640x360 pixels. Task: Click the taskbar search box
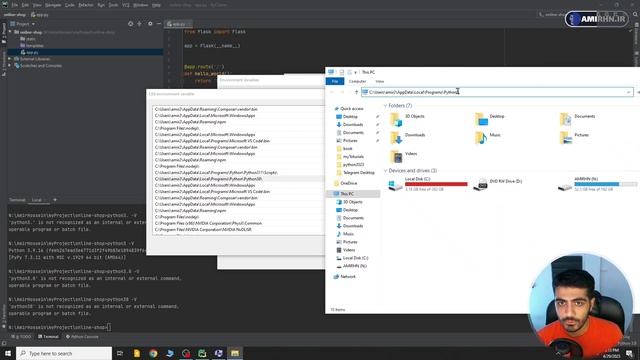tap(64, 353)
